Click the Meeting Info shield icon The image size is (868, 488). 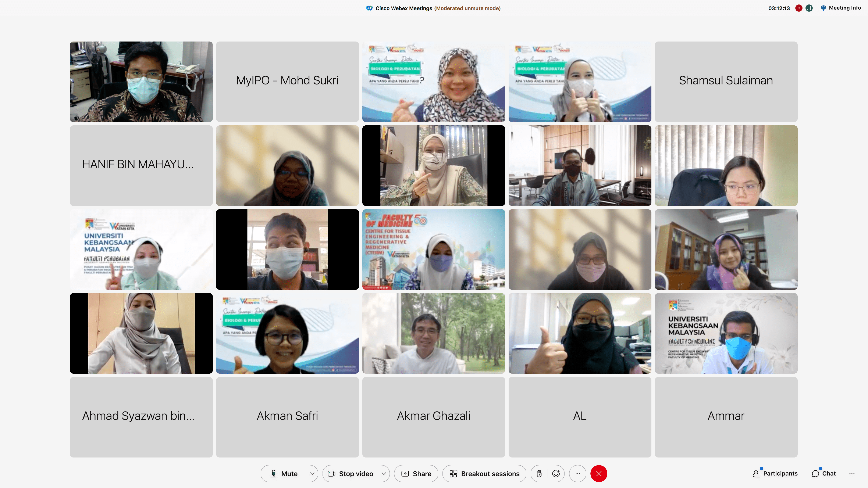coord(823,8)
